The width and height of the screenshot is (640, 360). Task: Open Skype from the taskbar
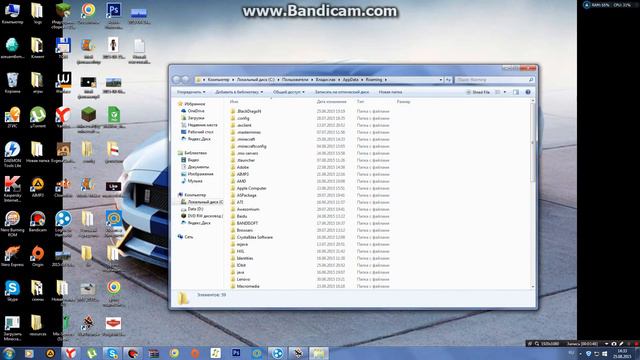click(x=112, y=353)
